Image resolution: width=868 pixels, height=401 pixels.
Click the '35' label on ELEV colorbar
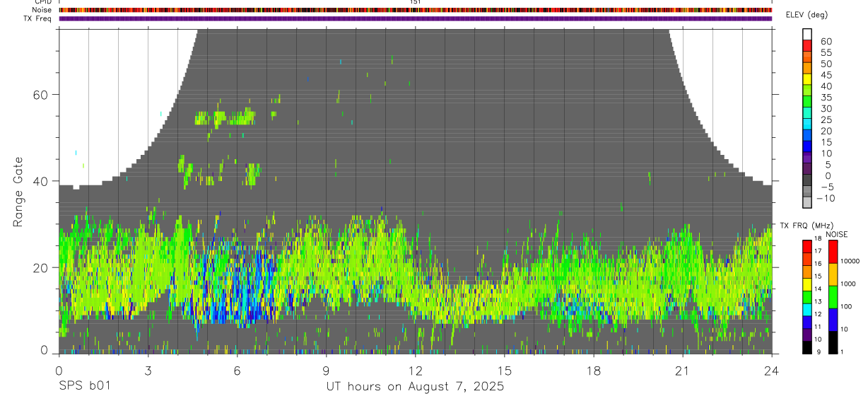pos(826,98)
